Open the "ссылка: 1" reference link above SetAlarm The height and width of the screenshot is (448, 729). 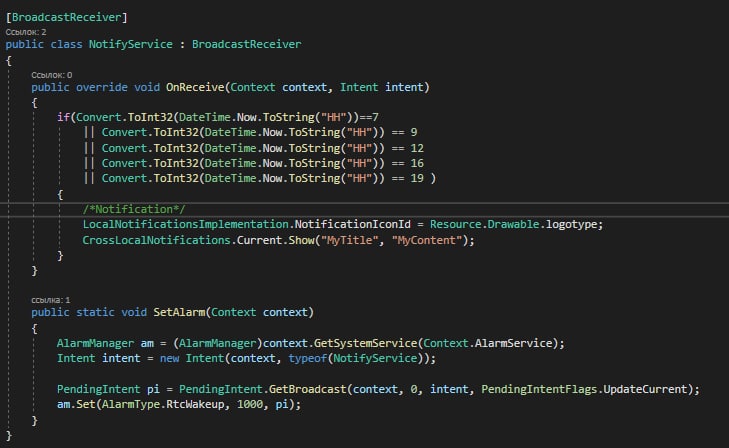click(51, 300)
